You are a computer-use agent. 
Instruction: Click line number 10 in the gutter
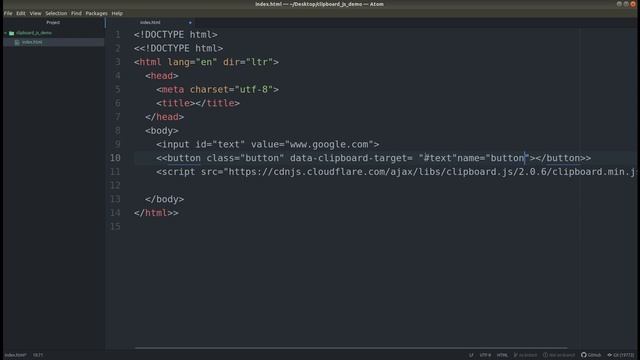tap(115, 158)
